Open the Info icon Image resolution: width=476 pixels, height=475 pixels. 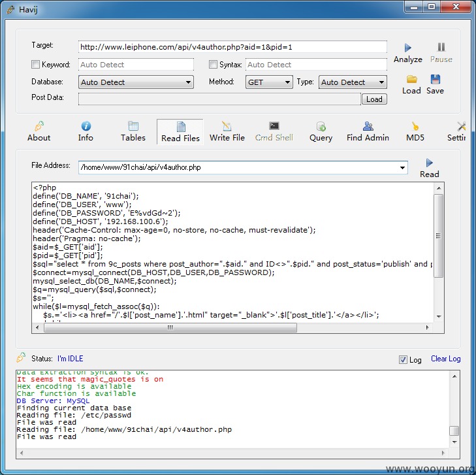click(86, 125)
